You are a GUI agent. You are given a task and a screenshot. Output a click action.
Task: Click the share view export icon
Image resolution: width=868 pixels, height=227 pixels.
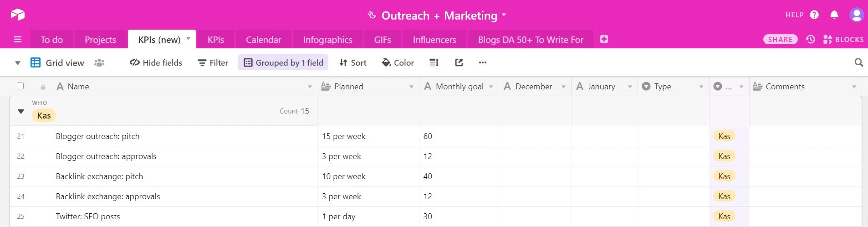(459, 62)
